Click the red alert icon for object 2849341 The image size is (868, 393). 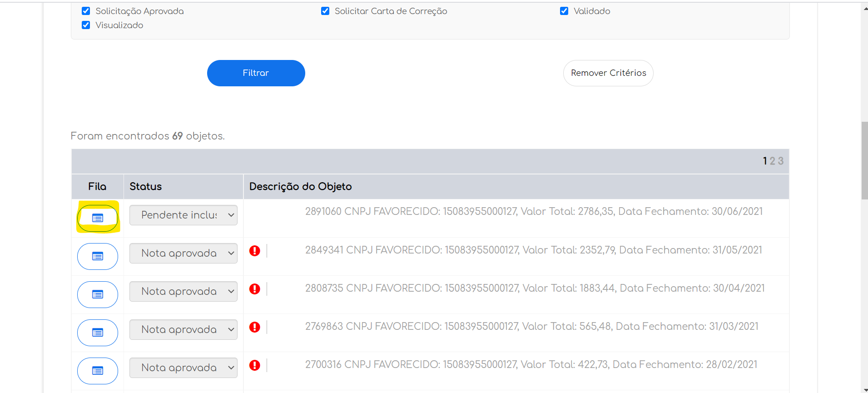[255, 251]
